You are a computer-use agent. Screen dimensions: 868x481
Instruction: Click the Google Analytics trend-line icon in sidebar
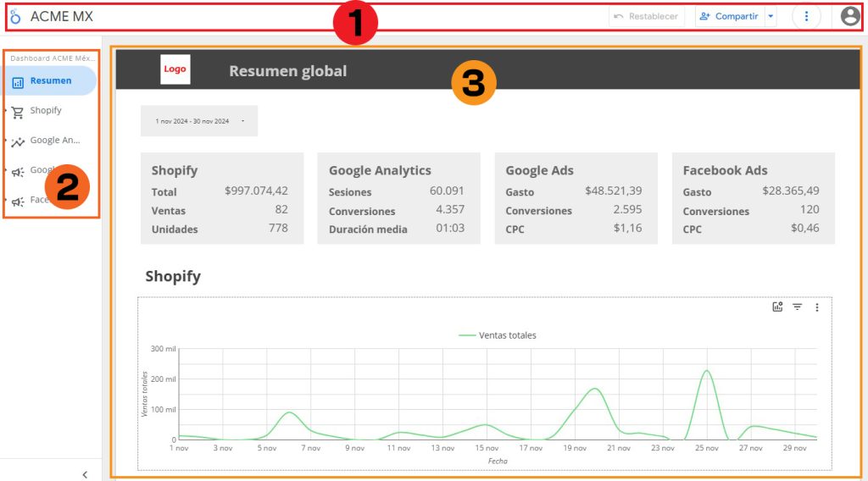18,142
